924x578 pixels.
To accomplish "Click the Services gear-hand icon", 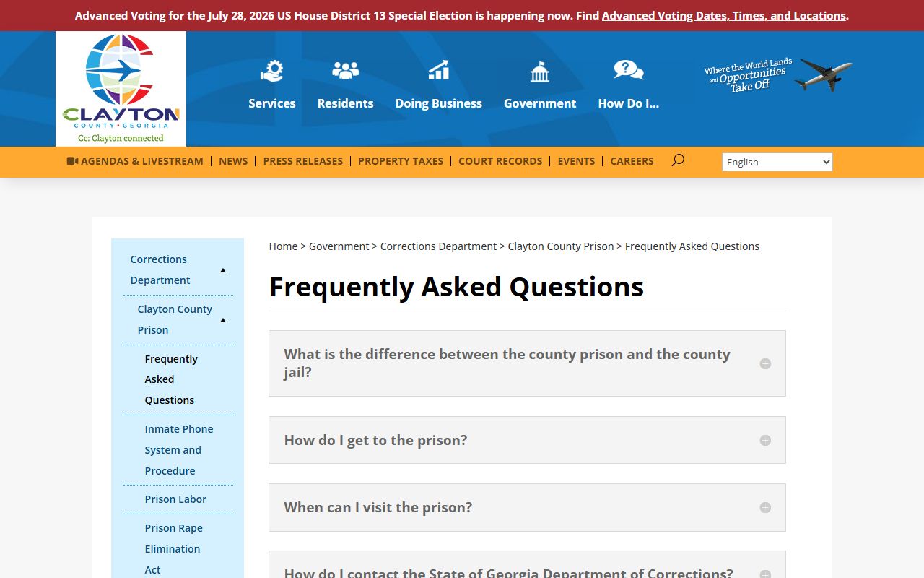I will click(x=272, y=71).
